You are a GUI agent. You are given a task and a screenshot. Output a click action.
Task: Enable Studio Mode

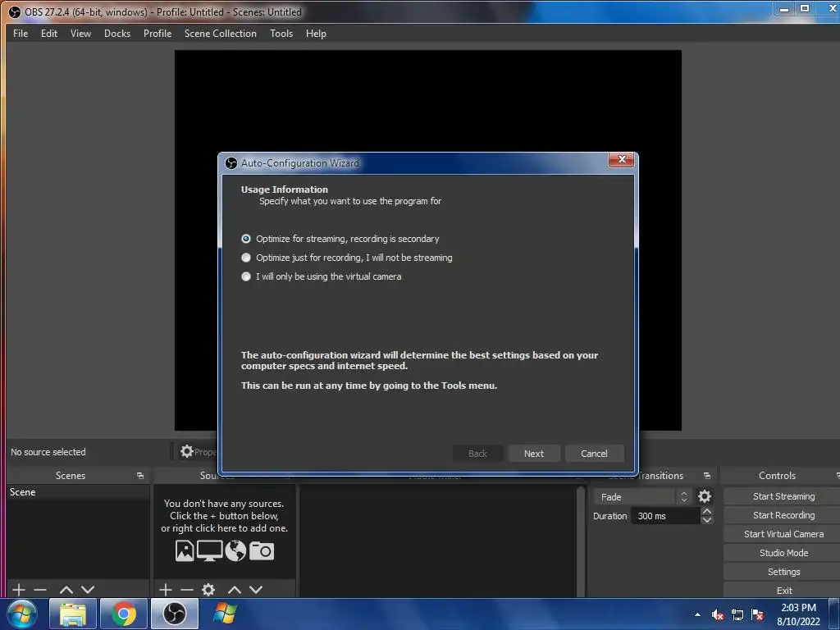[783, 552]
